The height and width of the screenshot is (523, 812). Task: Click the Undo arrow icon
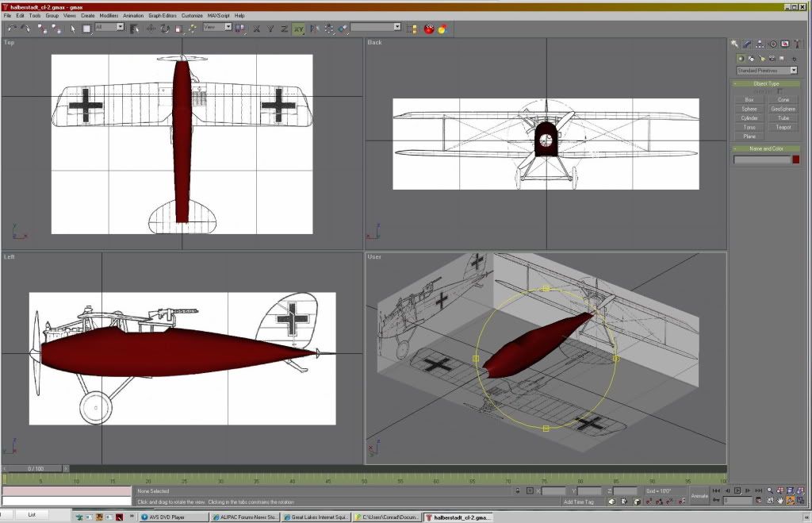pyautogui.click(x=12, y=29)
